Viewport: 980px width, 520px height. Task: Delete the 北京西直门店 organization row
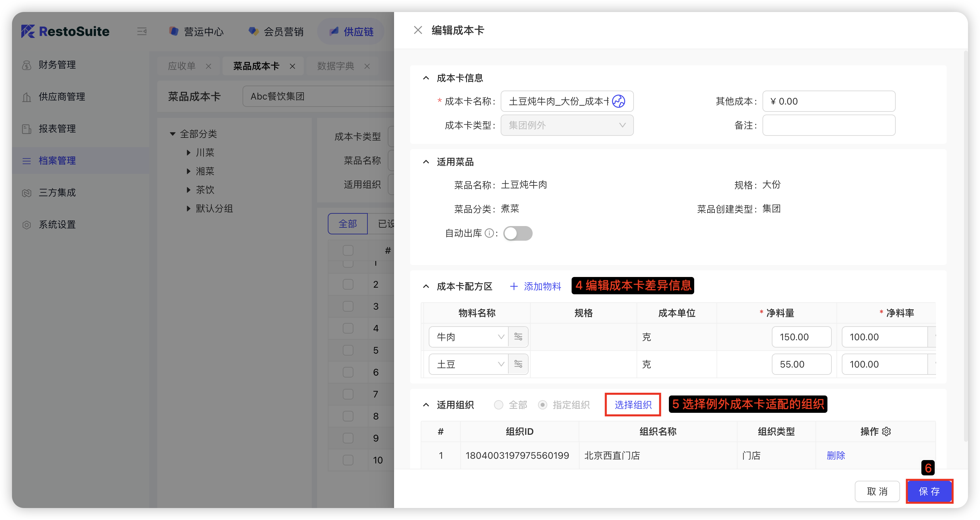(x=835, y=455)
